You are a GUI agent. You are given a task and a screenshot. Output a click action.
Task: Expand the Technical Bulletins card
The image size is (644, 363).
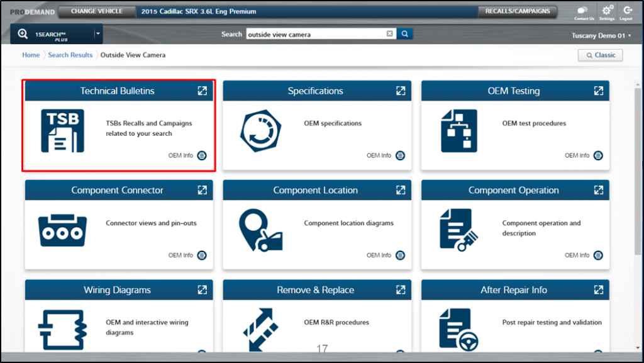coord(202,91)
